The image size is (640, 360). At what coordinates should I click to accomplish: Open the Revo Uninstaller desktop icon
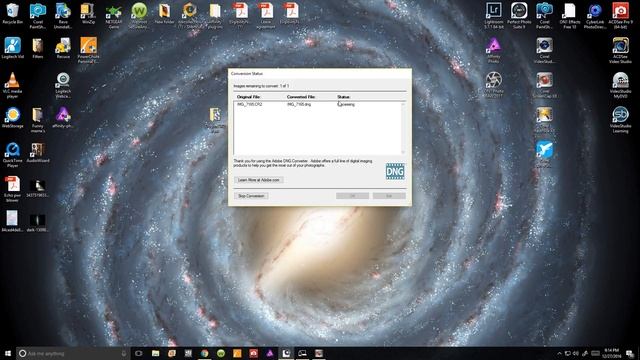pyautogui.click(x=63, y=16)
